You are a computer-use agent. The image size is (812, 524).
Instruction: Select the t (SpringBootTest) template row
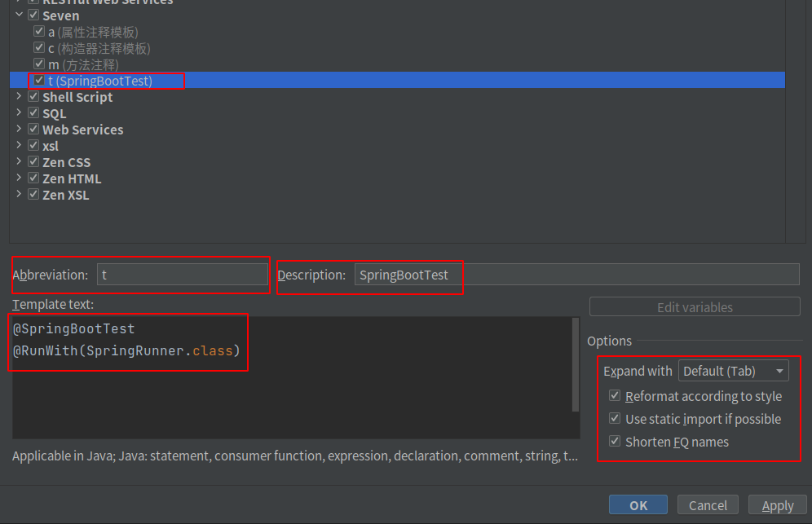[x=397, y=81]
